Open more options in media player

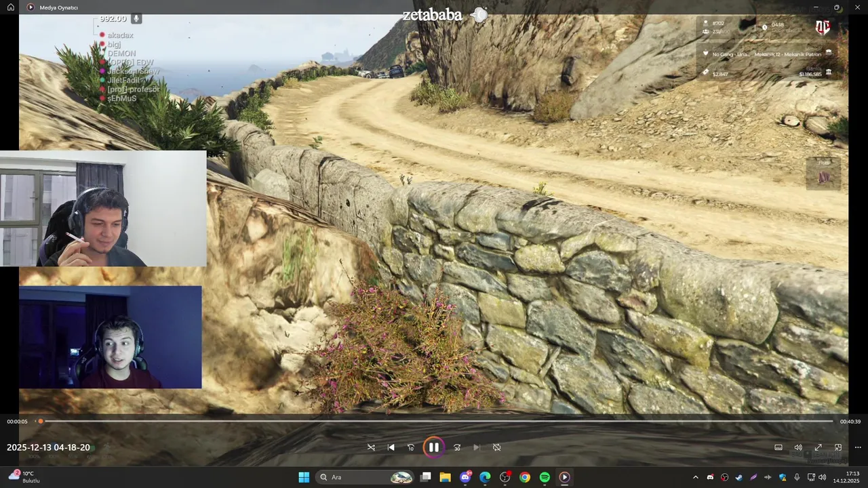click(858, 447)
